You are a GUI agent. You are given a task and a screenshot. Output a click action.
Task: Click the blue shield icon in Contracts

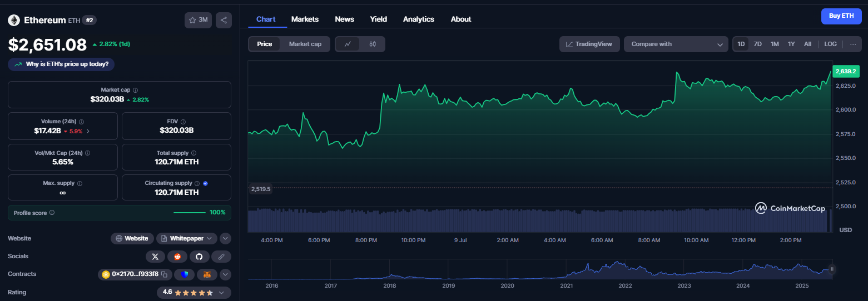pyautogui.click(x=185, y=274)
